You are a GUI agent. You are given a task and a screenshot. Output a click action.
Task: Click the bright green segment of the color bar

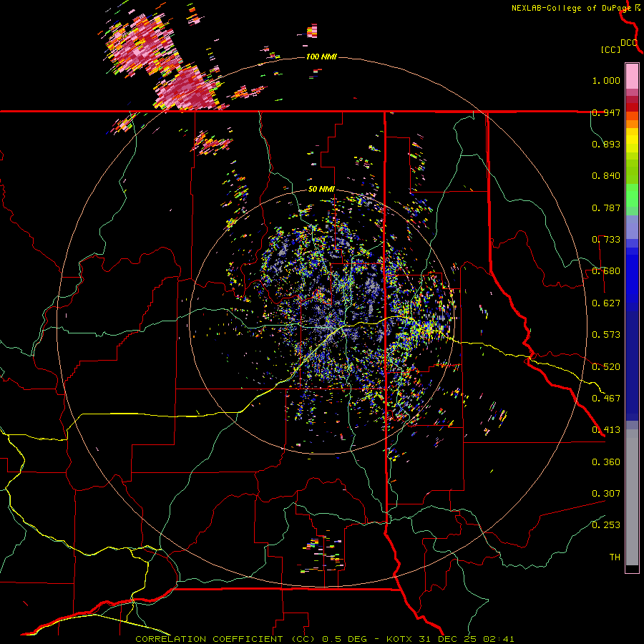tap(632, 195)
